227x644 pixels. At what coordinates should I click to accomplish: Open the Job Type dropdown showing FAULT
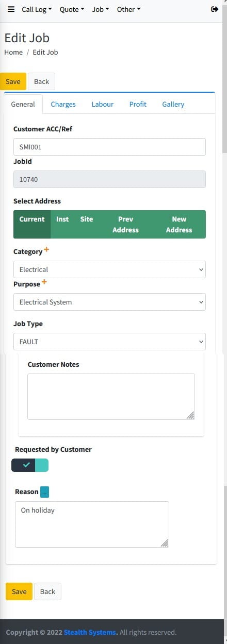coord(109,342)
